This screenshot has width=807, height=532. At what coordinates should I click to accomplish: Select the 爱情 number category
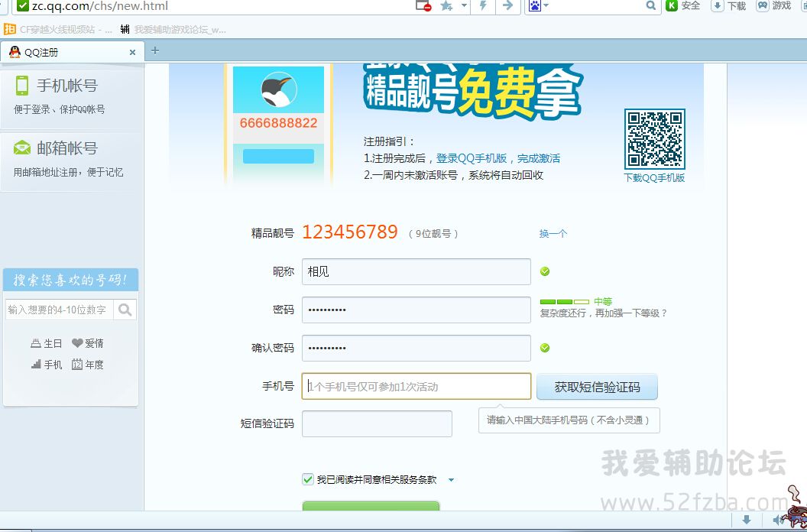88,343
